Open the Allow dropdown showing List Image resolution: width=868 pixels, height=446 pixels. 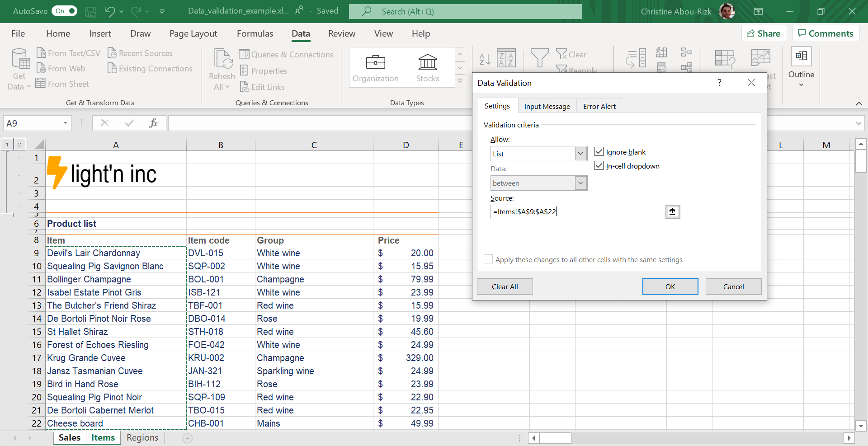580,154
